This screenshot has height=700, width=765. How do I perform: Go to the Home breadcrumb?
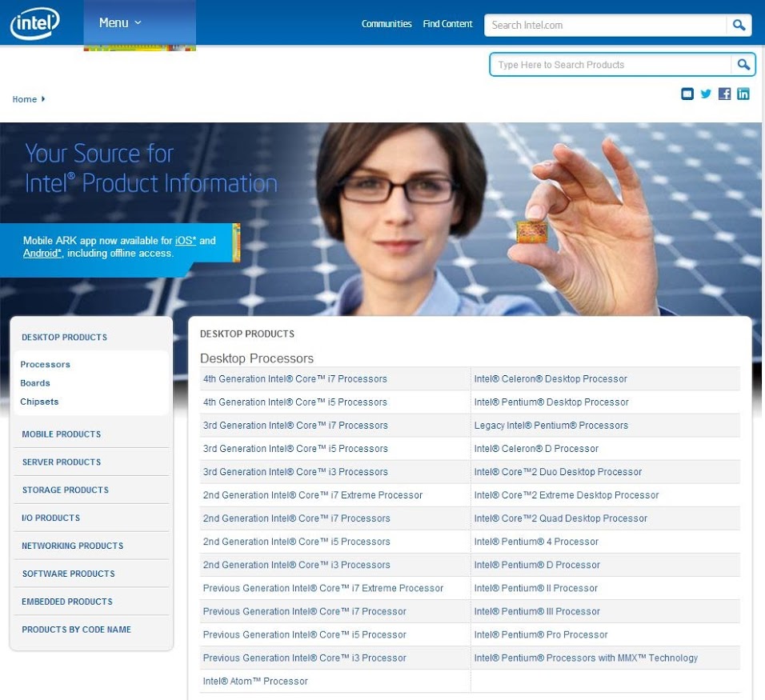[x=24, y=99]
